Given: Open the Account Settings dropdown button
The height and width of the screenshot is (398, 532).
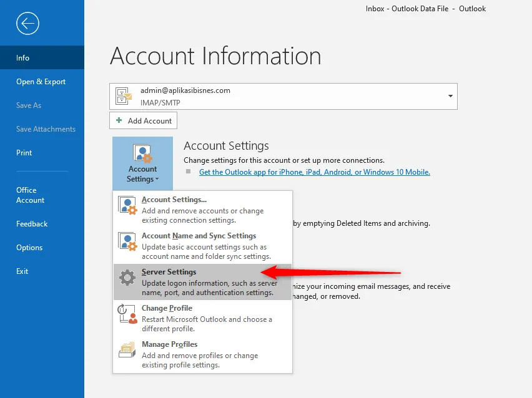Looking at the screenshot, I should click(142, 163).
